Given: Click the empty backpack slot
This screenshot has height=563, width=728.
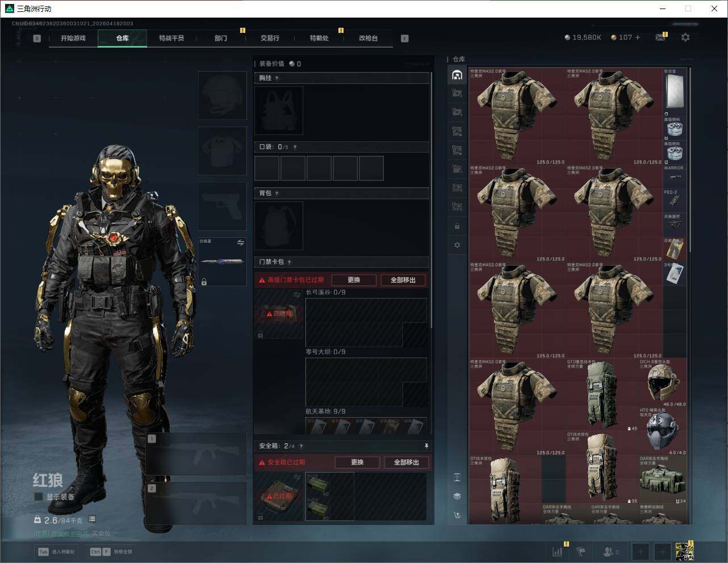Looking at the screenshot, I should (279, 226).
